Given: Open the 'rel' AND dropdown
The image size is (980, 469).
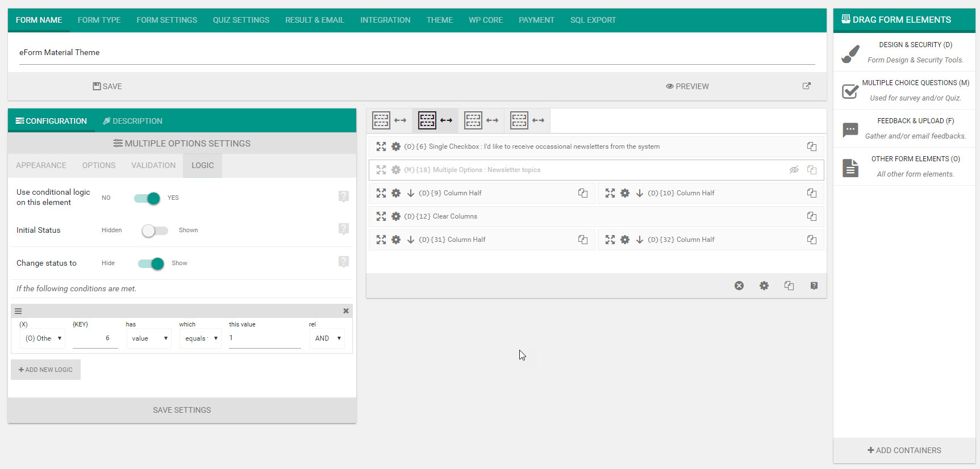Looking at the screenshot, I should click(327, 338).
